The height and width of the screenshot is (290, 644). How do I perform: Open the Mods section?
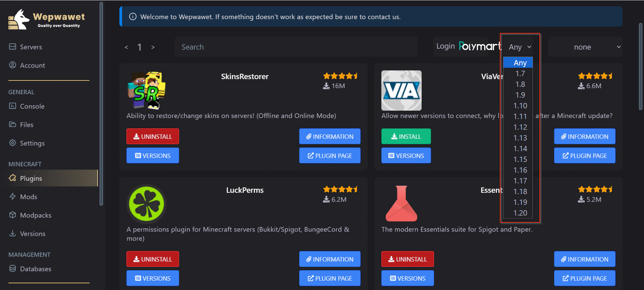tap(23, 197)
